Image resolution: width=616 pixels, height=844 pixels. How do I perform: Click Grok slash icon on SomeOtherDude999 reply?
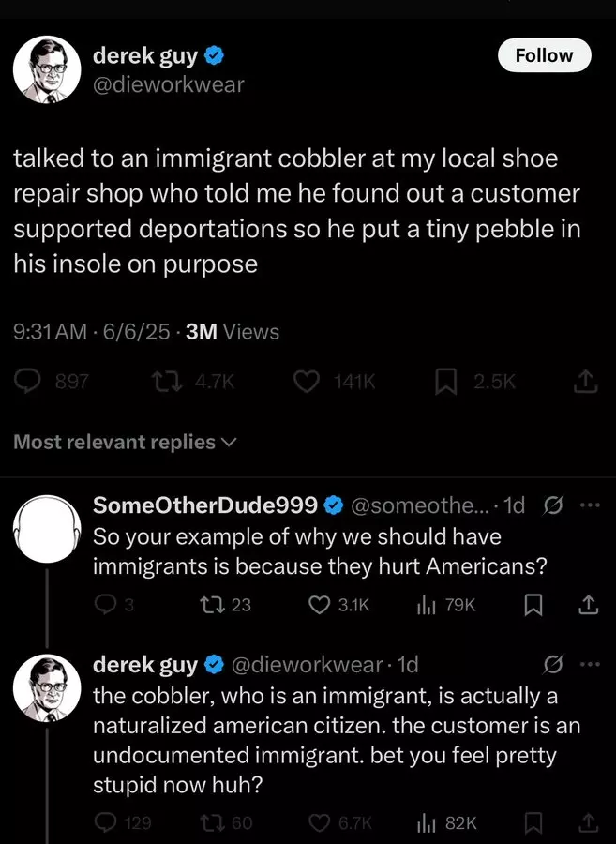[x=552, y=505]
